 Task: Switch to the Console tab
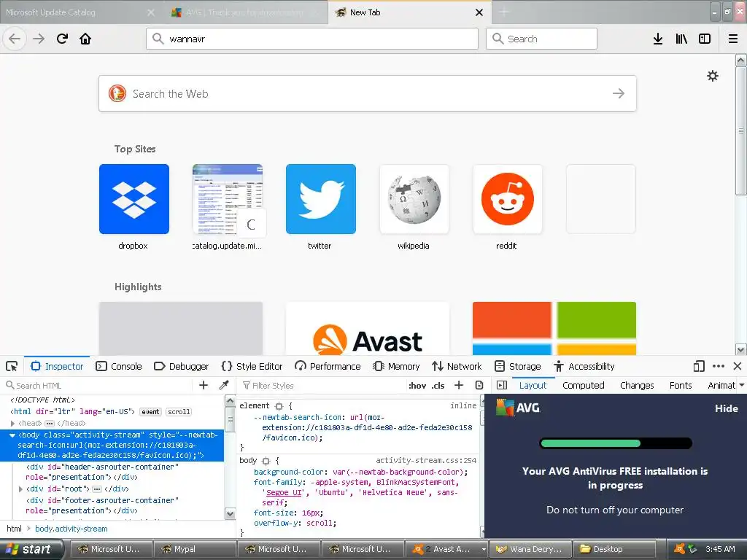click(x=119, y=366)
